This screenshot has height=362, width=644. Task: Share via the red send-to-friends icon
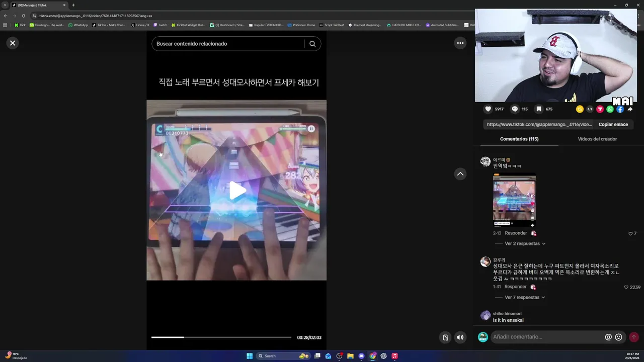click(x=600, y=109)
